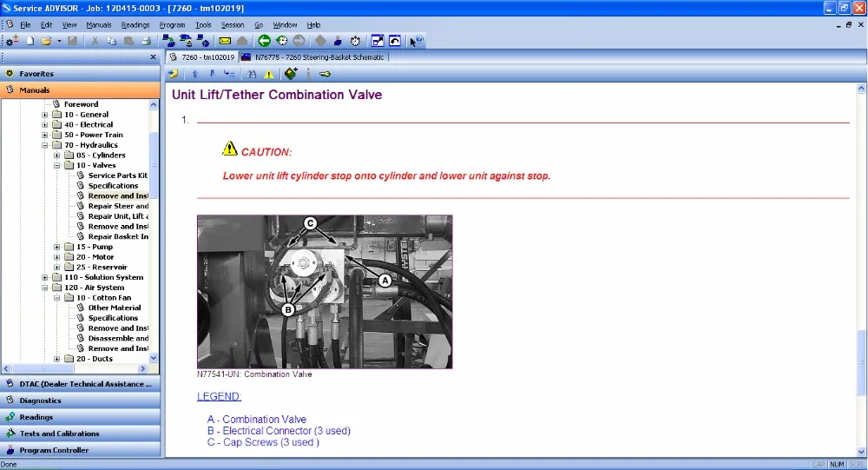Open the Tools menu

pyautogui.click(x=203, y=25)
